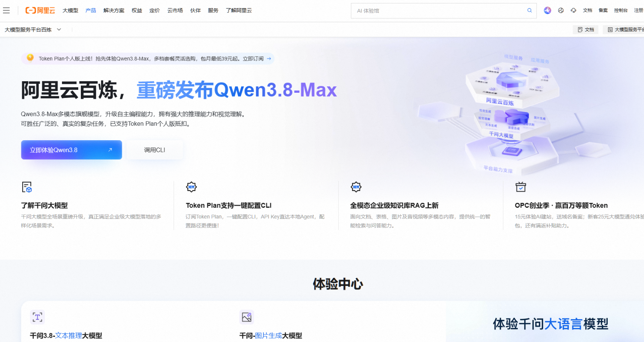The width and height of the screenshot is (644, 342).
Task: Open the 文档 link next to 备案
Action: pyautogui.click(x=588, y=10)
